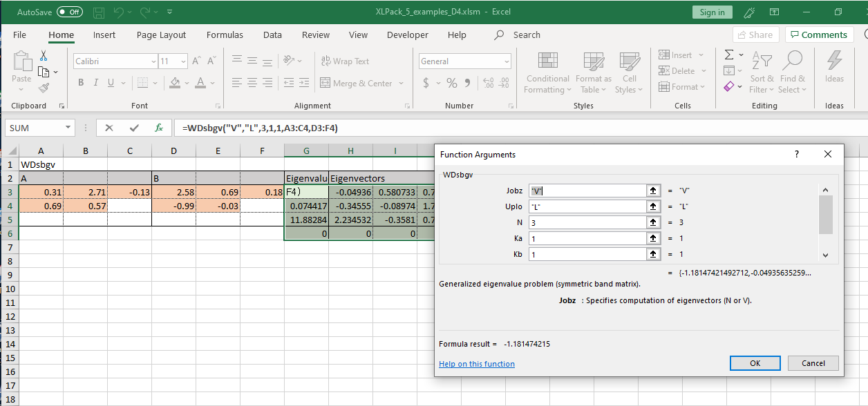Open Format as Table menu
The width and height of the screenshot is (868, 406).
593,72
